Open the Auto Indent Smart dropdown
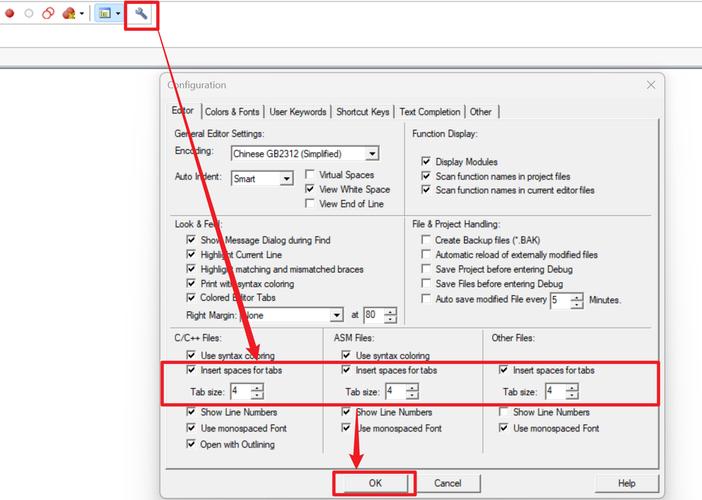Screen dimensions: 702x500 pyautogui.click(x=287, y=179)
